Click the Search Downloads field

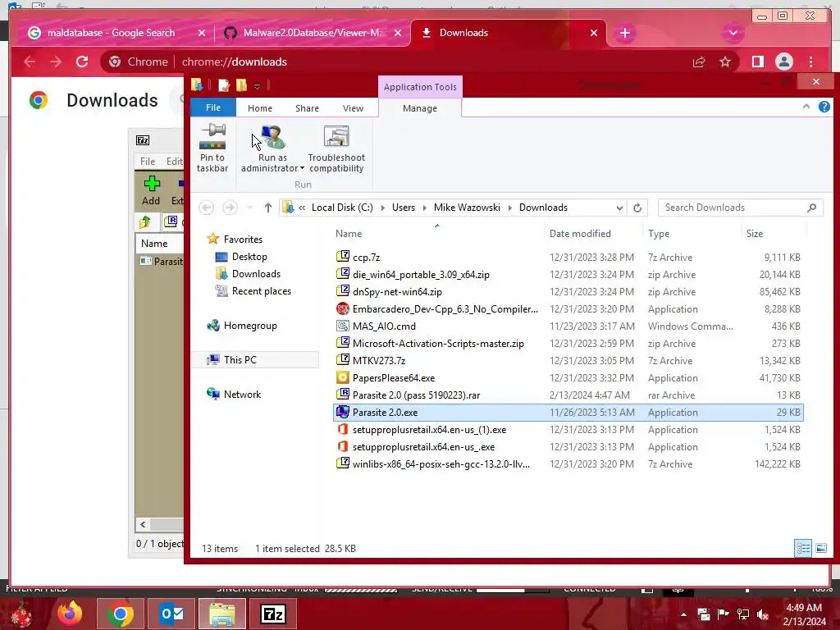click(x=741, y=208)
